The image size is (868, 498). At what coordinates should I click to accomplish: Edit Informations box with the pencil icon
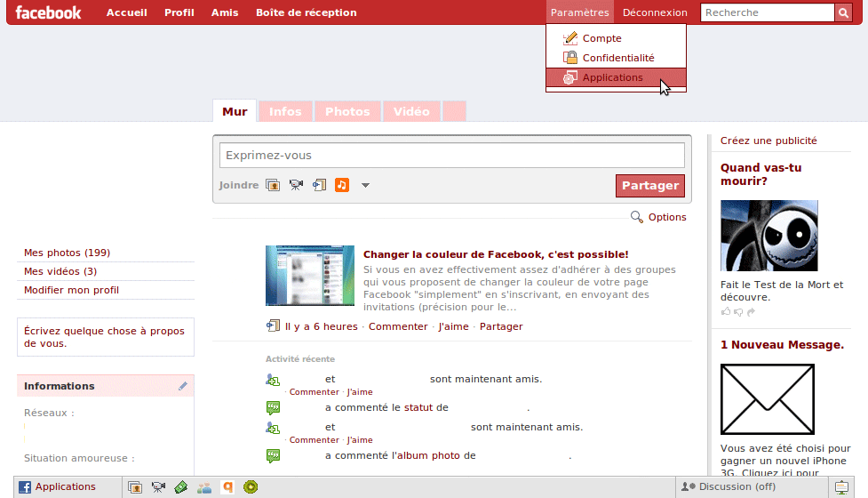tap(183, 386)
